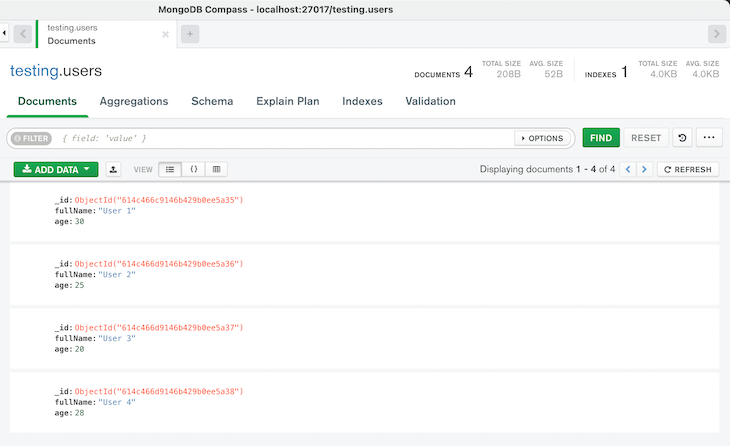Click the age value 28

coord(80,413)
